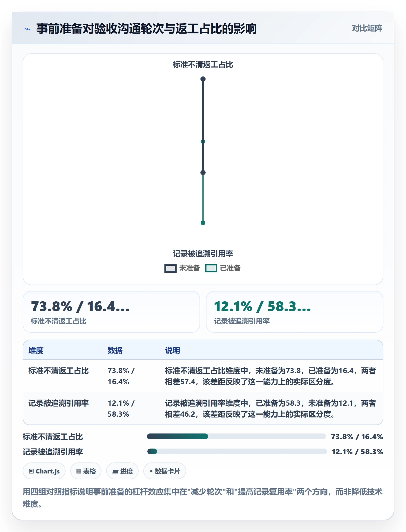Viewport: 406px width, 532px height.
Task: Click the 数据 column header
Action: pyautogui.click(x=115, y=350)
